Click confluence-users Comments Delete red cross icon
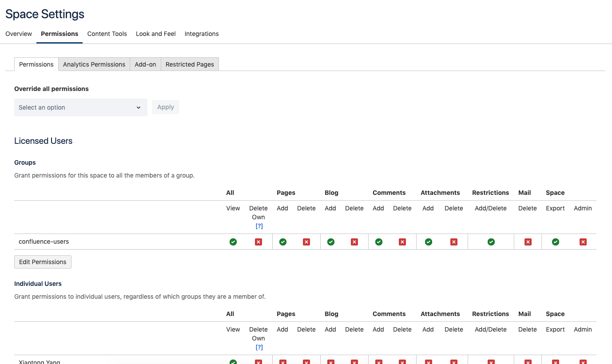 (402, 242)
